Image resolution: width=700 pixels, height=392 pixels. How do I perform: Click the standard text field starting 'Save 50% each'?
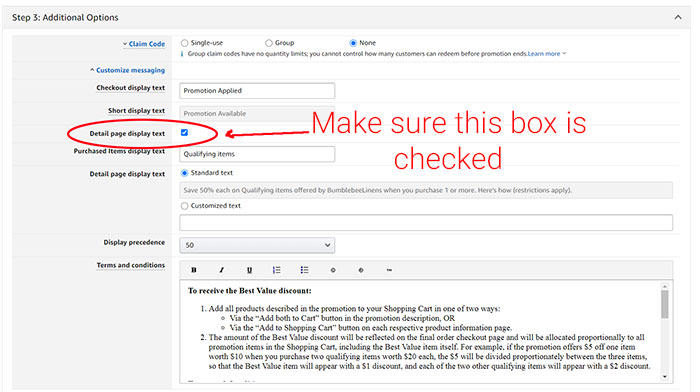point(426,190)
